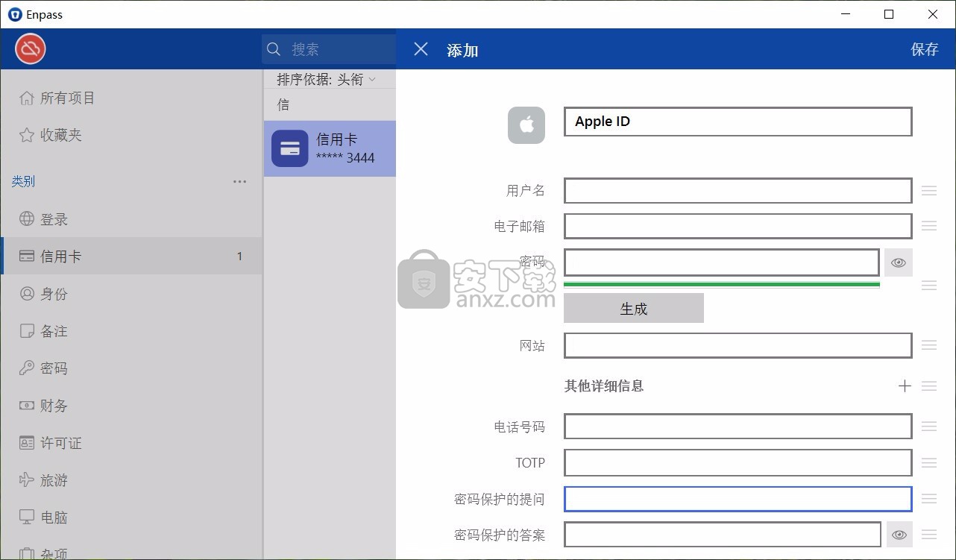Click the 其他详细信息 section header
956x560 pixels.
[604, 386]
